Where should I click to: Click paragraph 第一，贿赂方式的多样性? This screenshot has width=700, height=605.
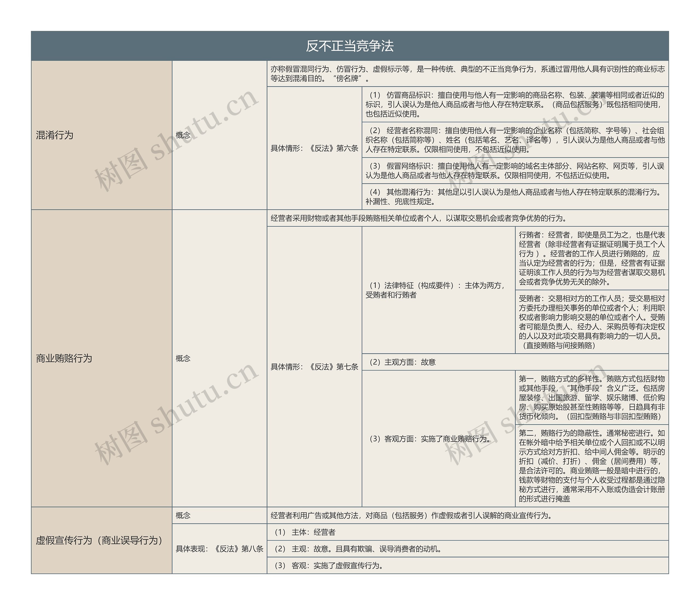pos(592,397)
